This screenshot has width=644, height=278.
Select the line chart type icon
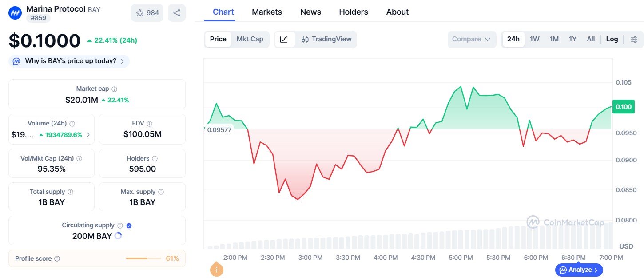(x=284, y=39)
